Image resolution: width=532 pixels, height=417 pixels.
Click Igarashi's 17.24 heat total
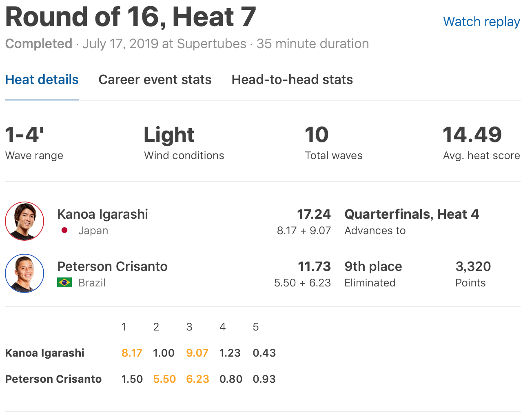[314, 214]
